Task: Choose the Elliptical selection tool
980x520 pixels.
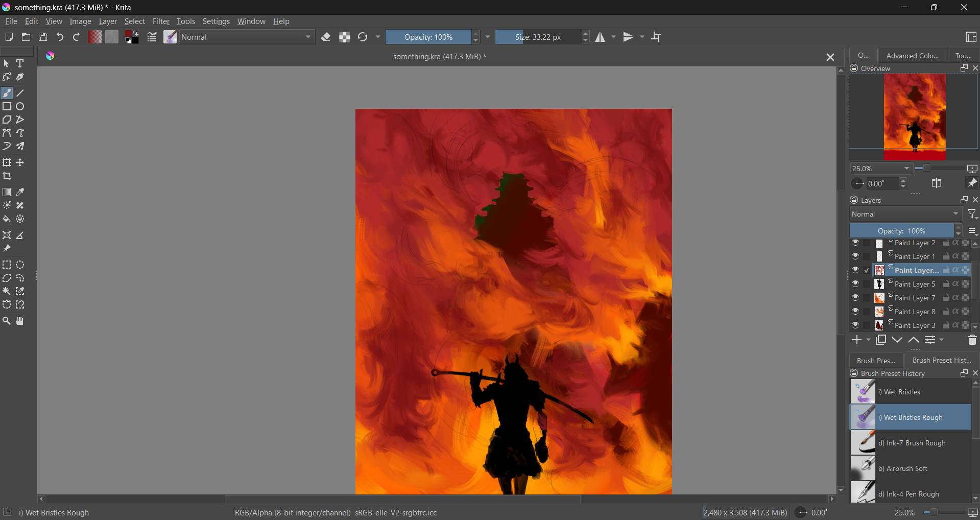Action: click(x=20, y=265)
